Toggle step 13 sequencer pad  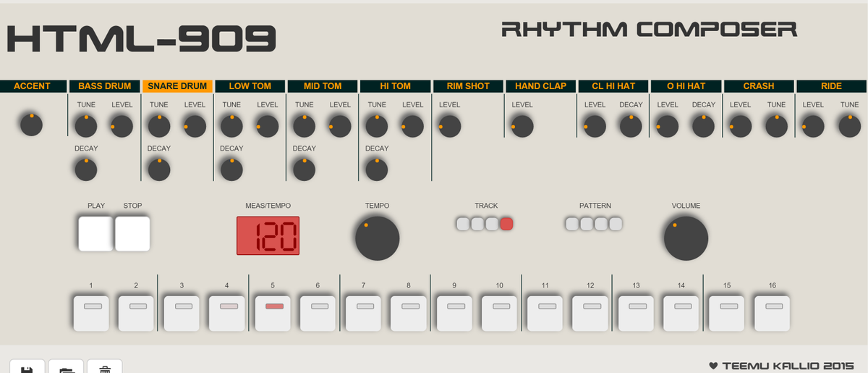636,313
